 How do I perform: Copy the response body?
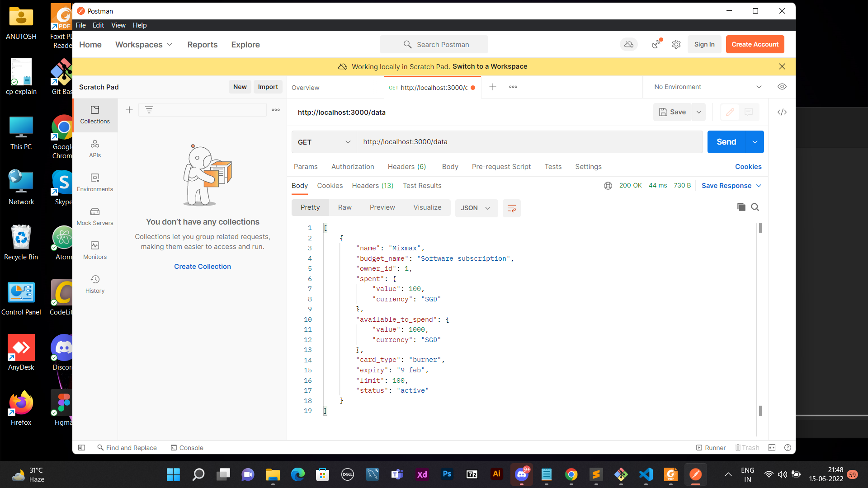[x=741, y=207]
